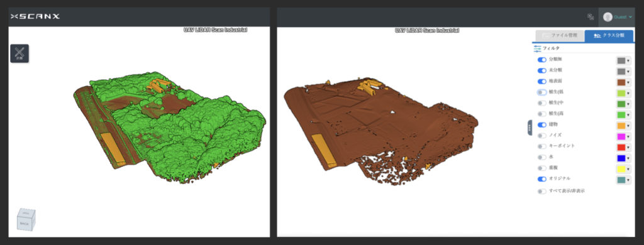644x245 pixels.
Task: Toggle the 分類無 class visibility
Action: pos(542,60)
